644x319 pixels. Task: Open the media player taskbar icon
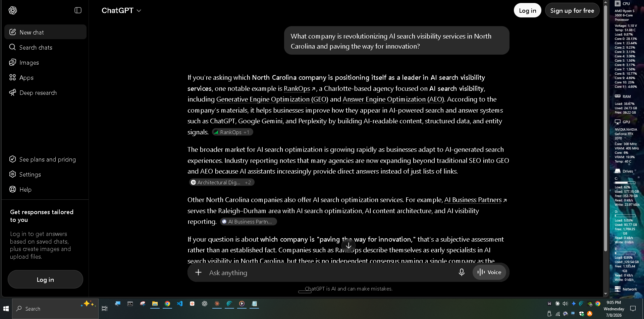click(242, 304)
